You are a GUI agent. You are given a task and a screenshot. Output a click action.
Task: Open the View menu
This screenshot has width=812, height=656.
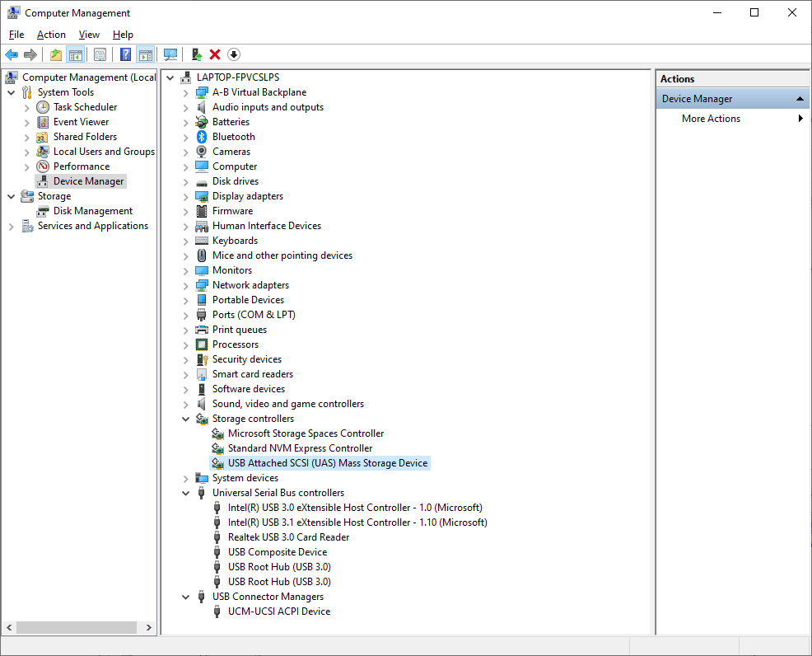pyautogui.click(x=89, y=35)
